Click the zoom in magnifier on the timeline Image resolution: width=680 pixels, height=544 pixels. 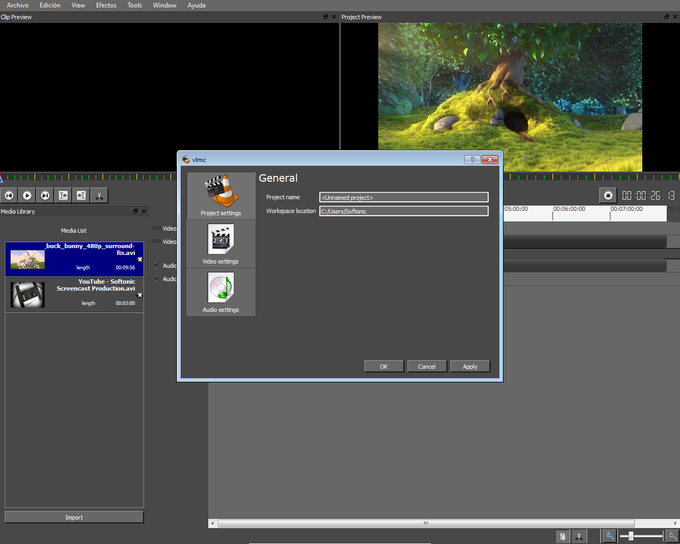tap(672, 537)
